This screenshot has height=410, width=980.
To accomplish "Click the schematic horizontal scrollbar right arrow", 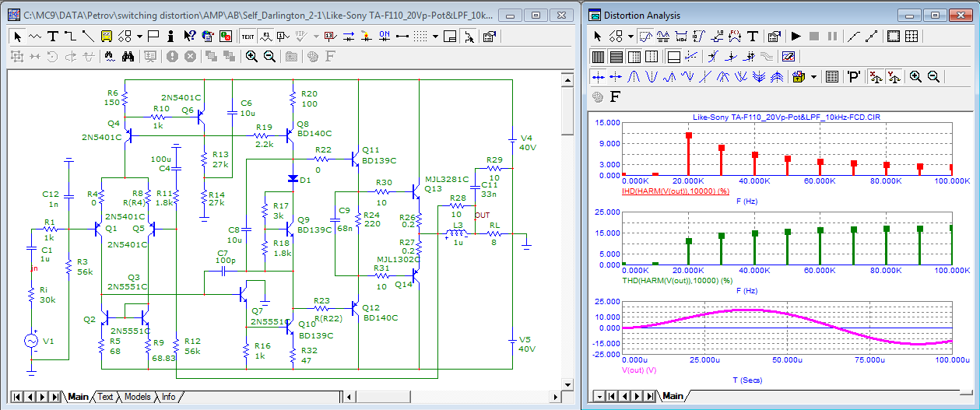I will (x=553, y=397).
